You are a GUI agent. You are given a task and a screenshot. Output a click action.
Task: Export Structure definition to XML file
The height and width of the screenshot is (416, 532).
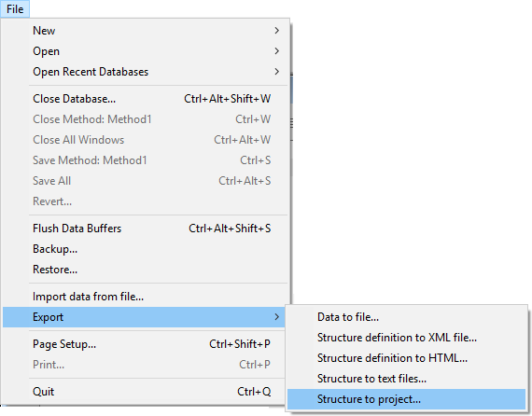point(406,338)
